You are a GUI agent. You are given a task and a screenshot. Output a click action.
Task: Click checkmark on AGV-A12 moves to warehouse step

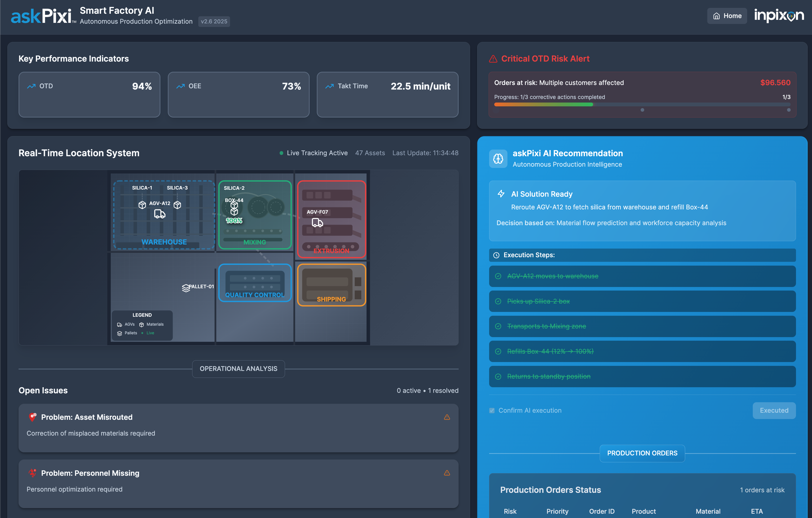498,276
